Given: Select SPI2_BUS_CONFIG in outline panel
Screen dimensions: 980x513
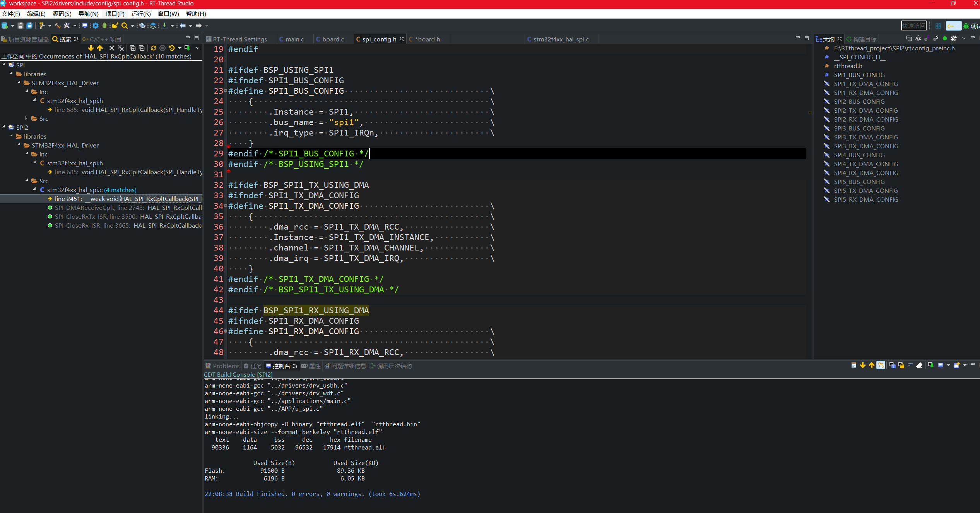Looking at the screenshot, I should pyautogui.click(x=859, y=101).
